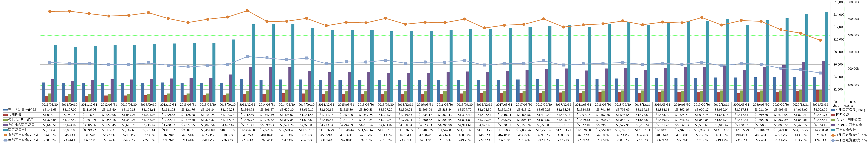This screenshot has height=143, width=868.
Task: Click the $13,303.88 total cell
Action: pyautogui.click(x=721, y=130)
